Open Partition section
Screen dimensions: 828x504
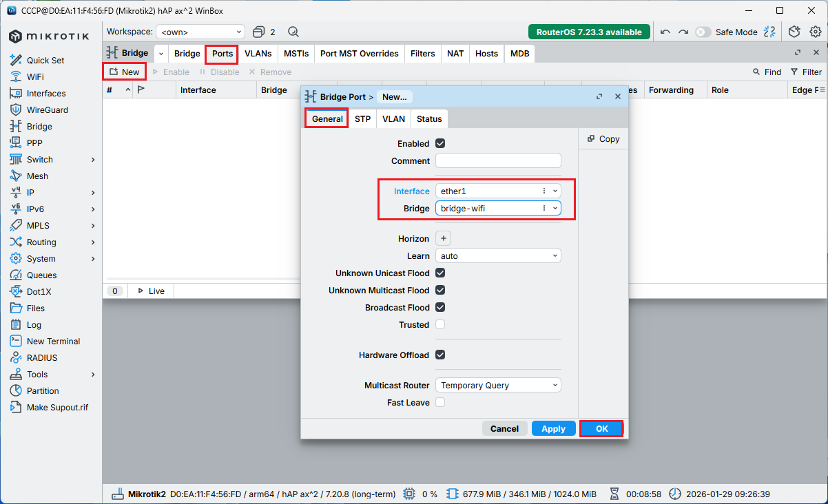pos(43,390)
